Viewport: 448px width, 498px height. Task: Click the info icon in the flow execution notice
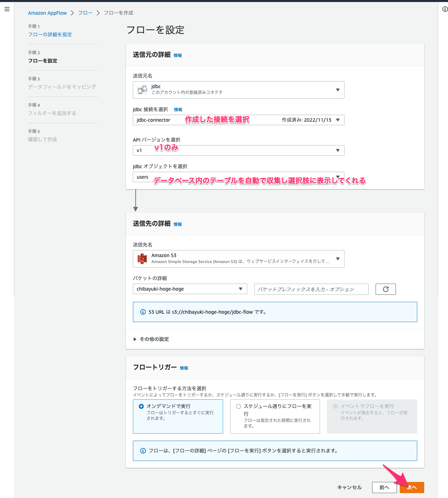[143, 451]
